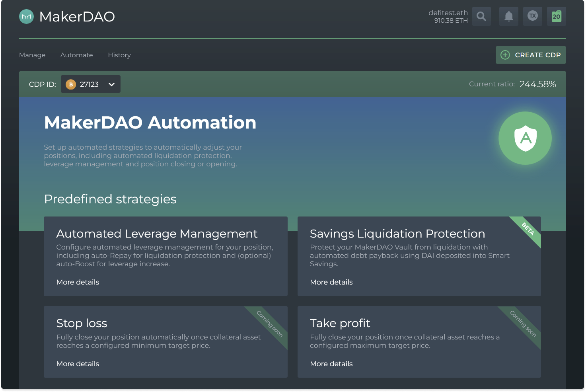This screenshot has width=586, height=392.
Task: Click the 244.58% current ratio value
Action: 538,84
